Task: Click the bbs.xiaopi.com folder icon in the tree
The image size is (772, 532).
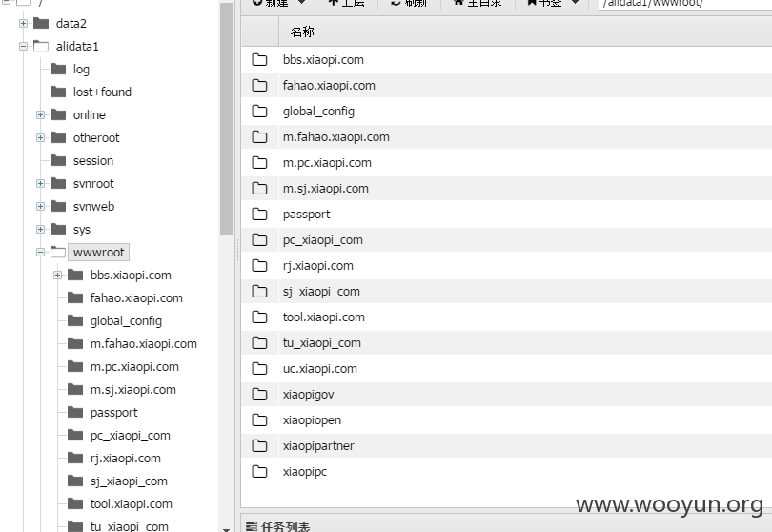Action: click(x=75, y=275)
